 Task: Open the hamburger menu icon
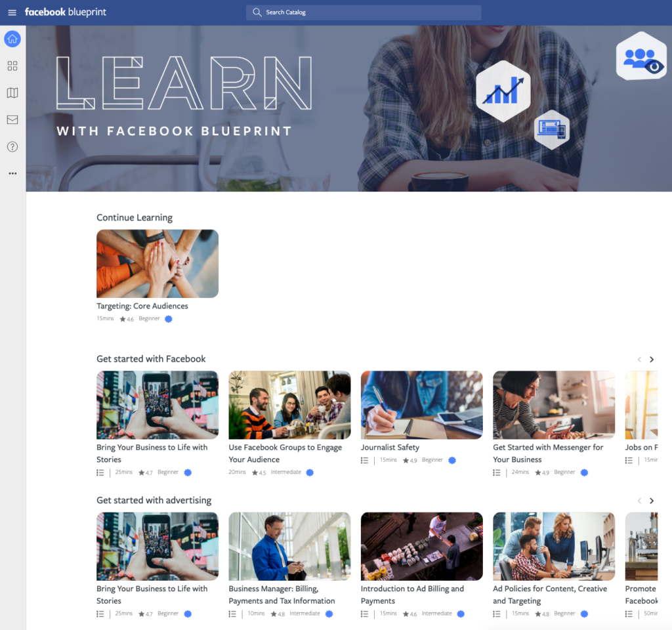[x=12, y=12]
